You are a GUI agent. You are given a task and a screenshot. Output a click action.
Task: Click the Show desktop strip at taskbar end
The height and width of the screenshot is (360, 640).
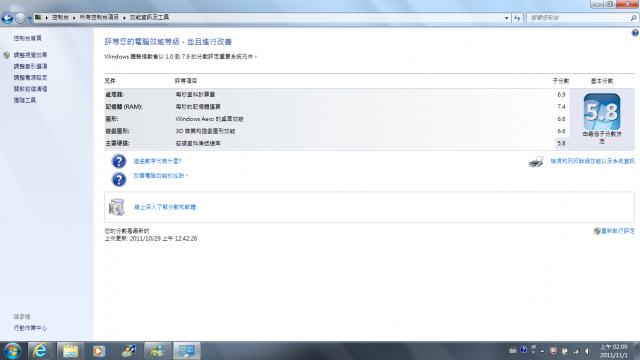click(637, 351)
